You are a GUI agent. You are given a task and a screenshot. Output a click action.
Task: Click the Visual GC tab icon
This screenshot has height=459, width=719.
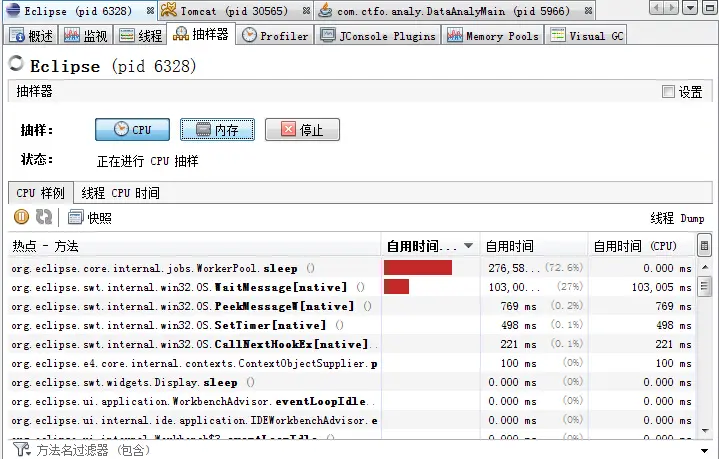point(558,35)
